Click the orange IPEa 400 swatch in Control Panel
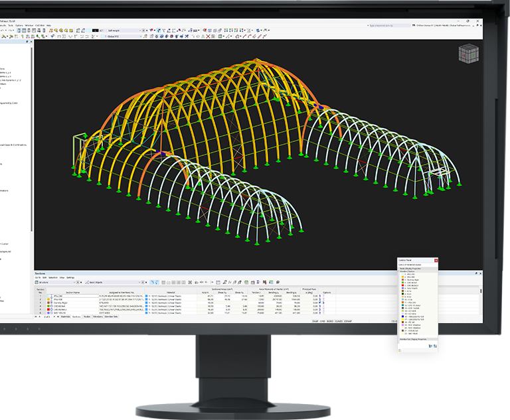Image resolution: width=510 pixels, height=420 pixels. pos(402,277)
